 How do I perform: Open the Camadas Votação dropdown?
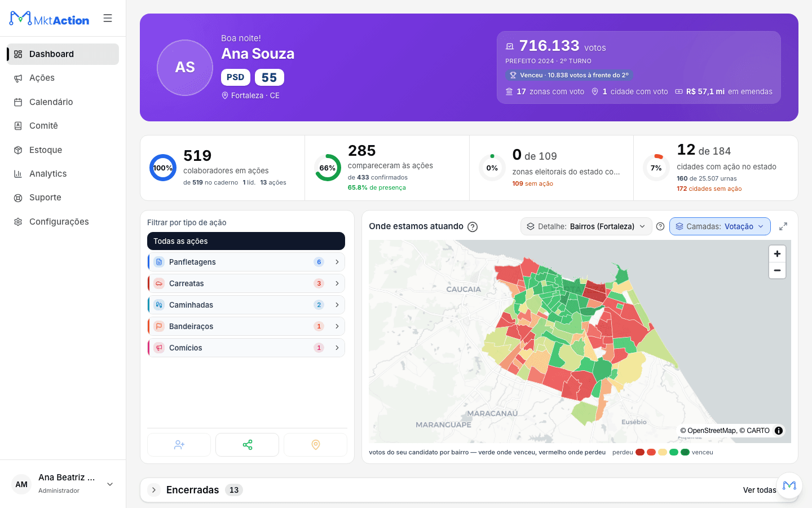720,226
